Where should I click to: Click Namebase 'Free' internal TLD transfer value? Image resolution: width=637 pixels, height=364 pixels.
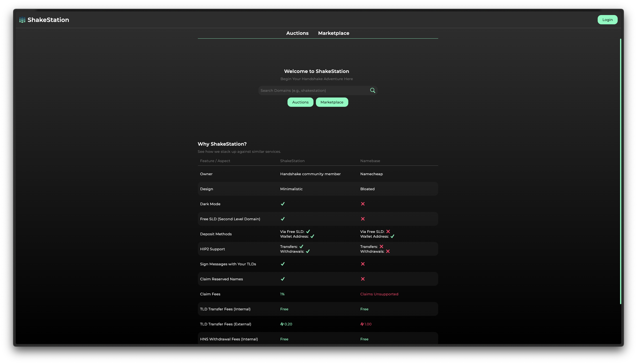click(364, 309)
